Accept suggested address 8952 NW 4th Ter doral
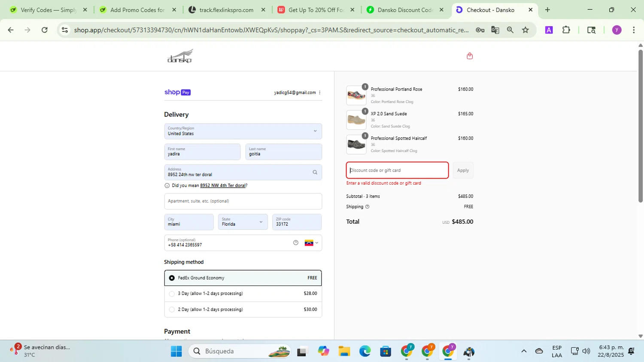644x362 pixels. (223, 186)
